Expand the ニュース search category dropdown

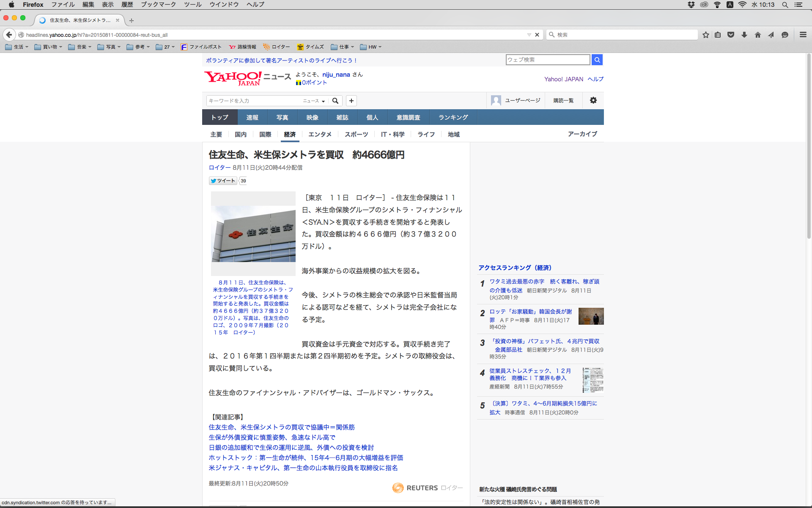click(x=313, y=101)
